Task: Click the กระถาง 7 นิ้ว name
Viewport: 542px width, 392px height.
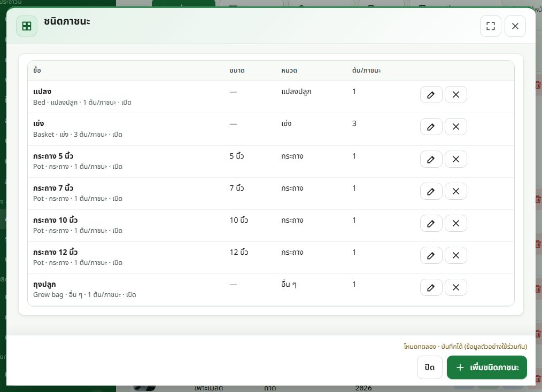Action: (x=53, y=188)
